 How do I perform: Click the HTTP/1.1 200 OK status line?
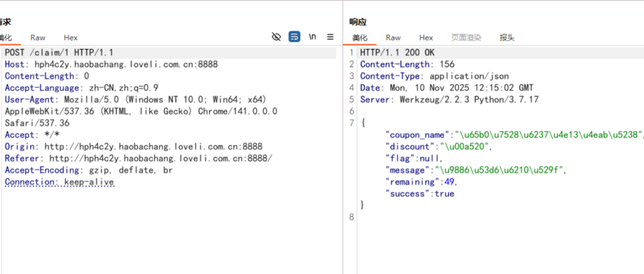pos(396,53)
